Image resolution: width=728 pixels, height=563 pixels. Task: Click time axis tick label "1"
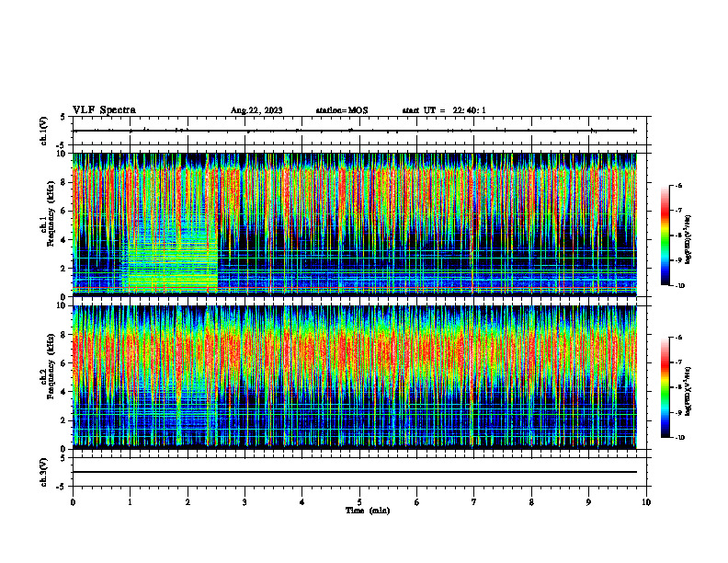130,502
